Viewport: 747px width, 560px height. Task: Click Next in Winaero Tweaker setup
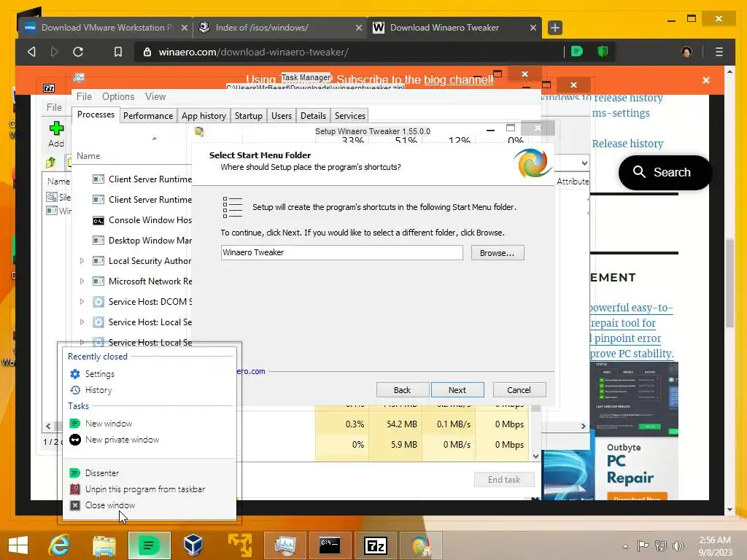457,390
